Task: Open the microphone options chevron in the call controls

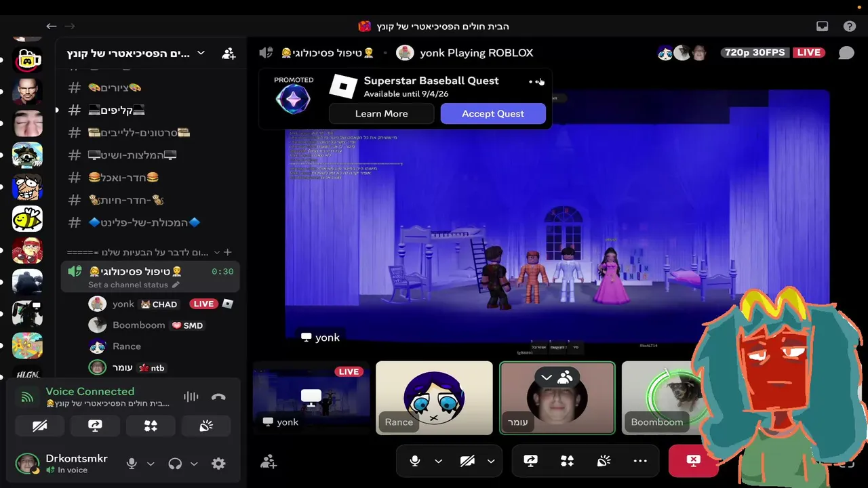Action: [438, 461]
